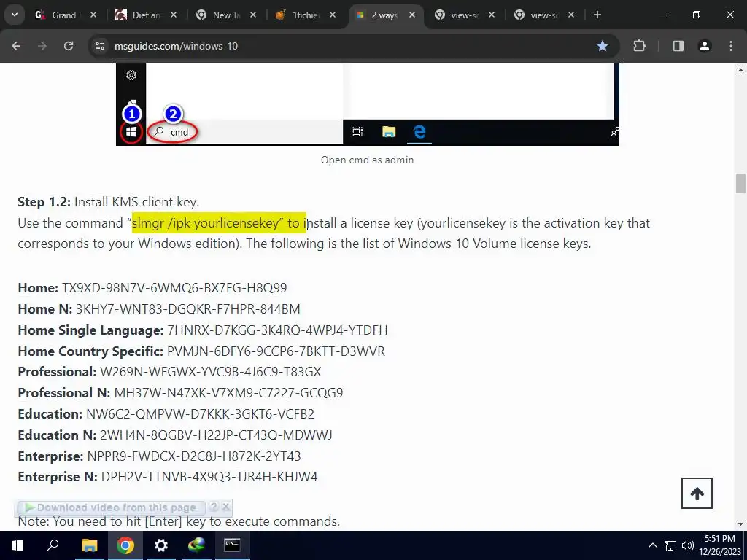This screenshot has height=560, width=747.
Task: Click the scrollbar down arrow
Action: click(x=740, y=524)
